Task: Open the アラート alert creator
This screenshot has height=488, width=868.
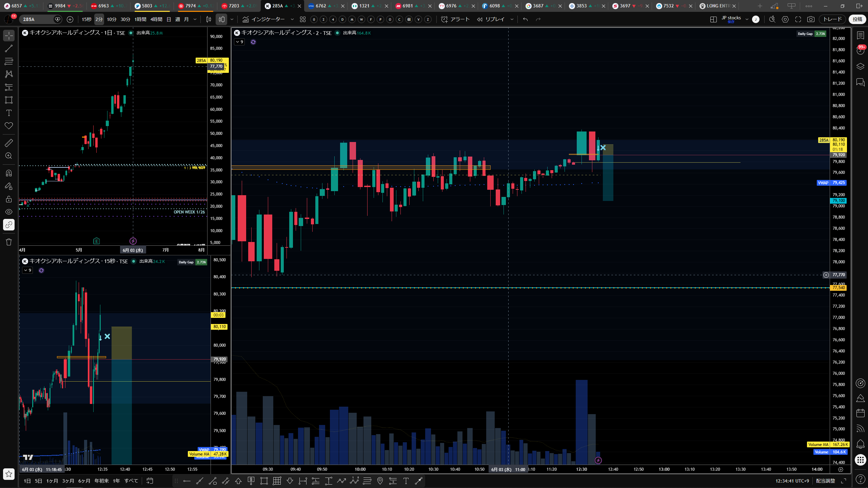Action: (455, 19)
